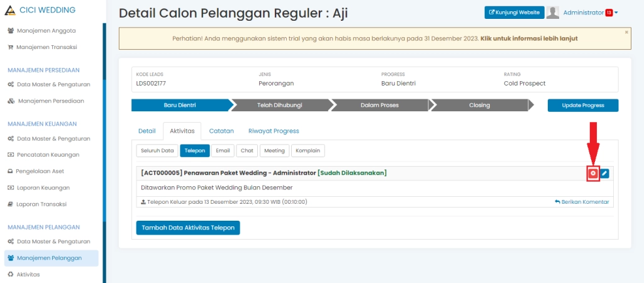644x283 pixels.
Task: Dismiss the trial warning banner
Action: 626,31
